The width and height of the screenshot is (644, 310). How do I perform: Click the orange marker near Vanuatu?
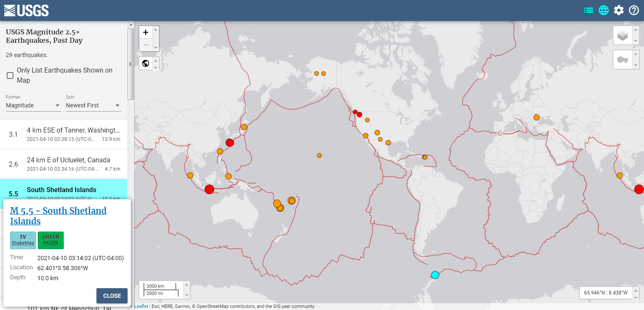click(277, 203)
